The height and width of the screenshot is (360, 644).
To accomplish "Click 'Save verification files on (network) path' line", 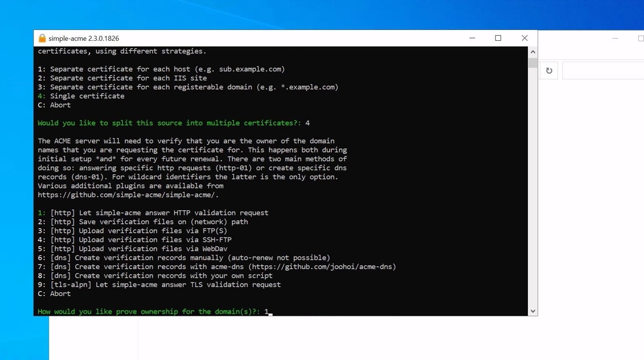I will click(x=143, y=222).
